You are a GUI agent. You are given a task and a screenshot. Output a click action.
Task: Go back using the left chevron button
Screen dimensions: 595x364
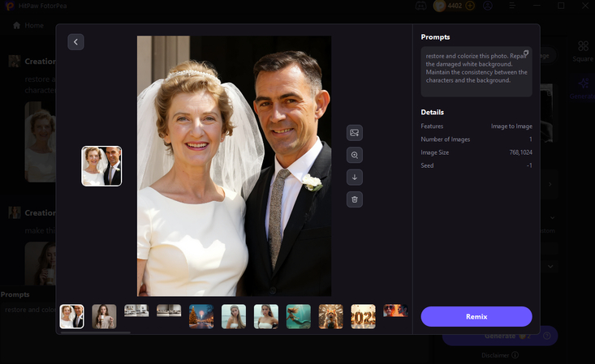[75, 41]
